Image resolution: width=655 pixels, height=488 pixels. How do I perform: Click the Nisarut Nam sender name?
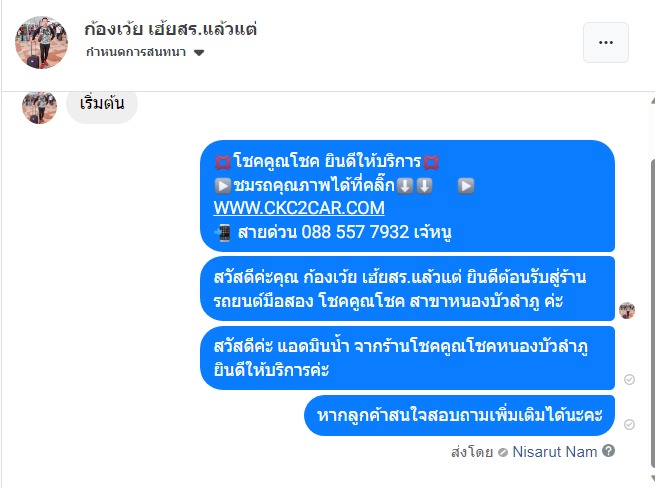[555, 452]
